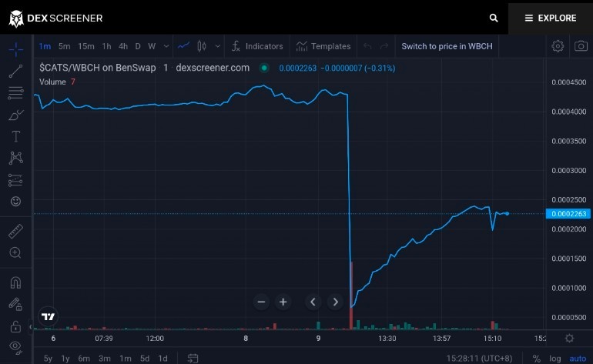Toggle the lock all drawings icon
The width and height of the screenshot is (593, 364).
15,326
